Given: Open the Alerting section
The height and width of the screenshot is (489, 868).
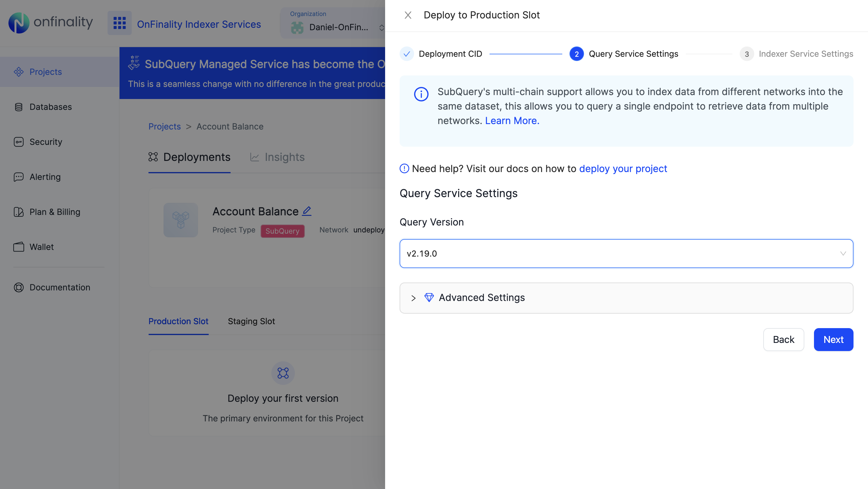Looking at the screenshot, I should [x=45, y=177].
